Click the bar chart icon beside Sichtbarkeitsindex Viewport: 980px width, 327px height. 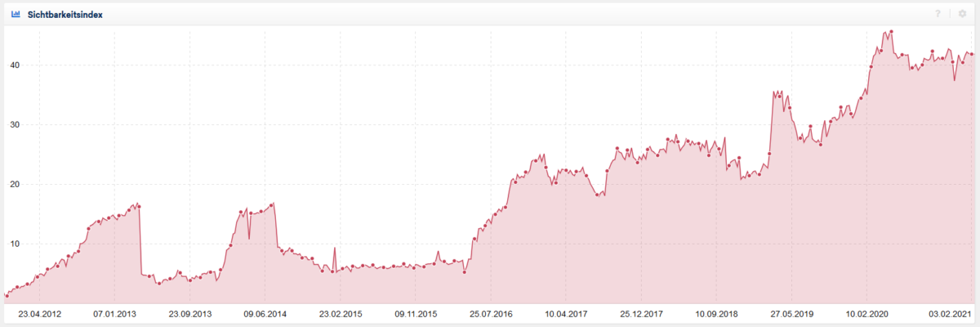point(16,15)
